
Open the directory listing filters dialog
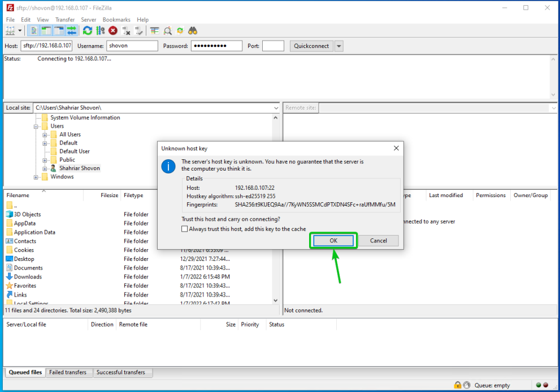154,31
